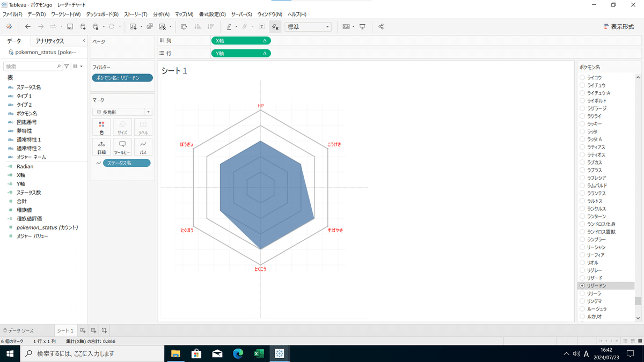
Task: Click the シート 1 sheet tab
Action: click(65, 330)
